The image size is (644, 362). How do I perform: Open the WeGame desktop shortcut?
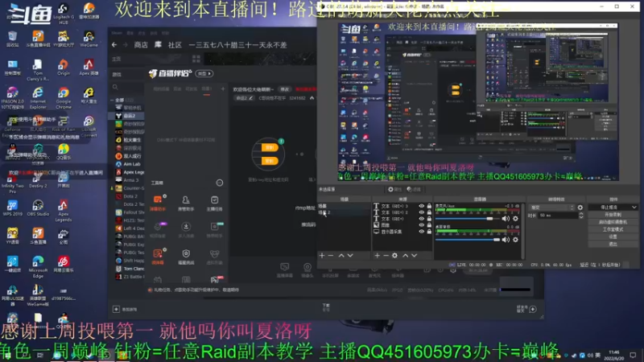click(89, 39)
